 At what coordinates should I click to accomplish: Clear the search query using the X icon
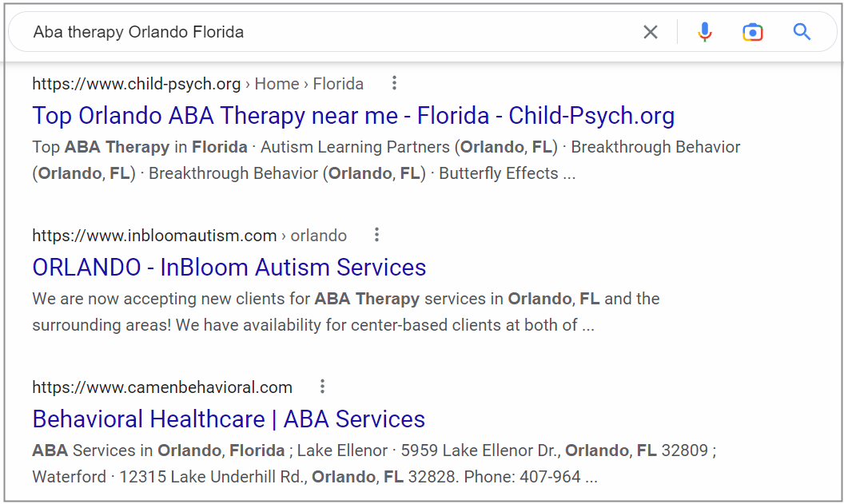point(651,31)
